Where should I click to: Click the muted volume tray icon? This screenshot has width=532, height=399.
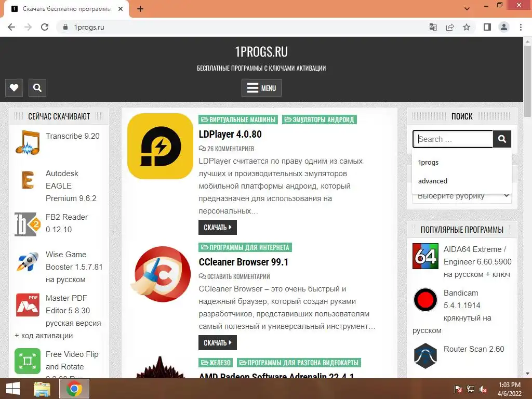point(483,389)
